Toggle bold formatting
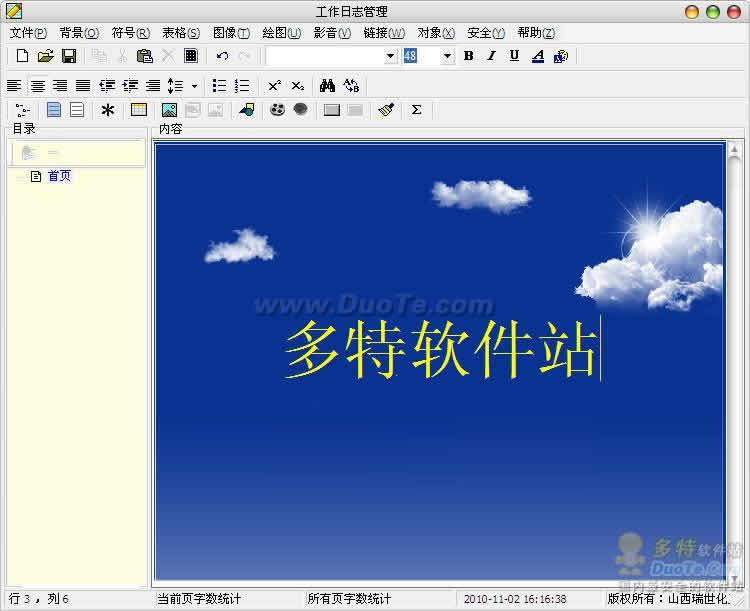Viewport: 750px width, 611px height. (x=469, y=56)
